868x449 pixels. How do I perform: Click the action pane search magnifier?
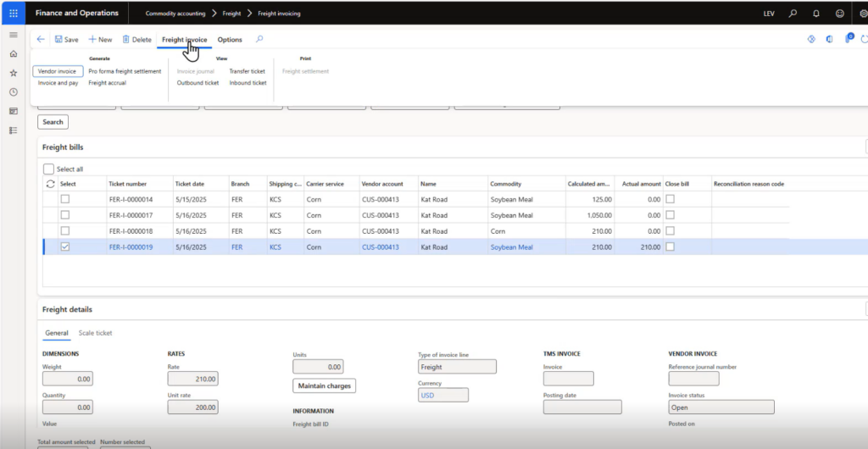[x=259, y=39]
